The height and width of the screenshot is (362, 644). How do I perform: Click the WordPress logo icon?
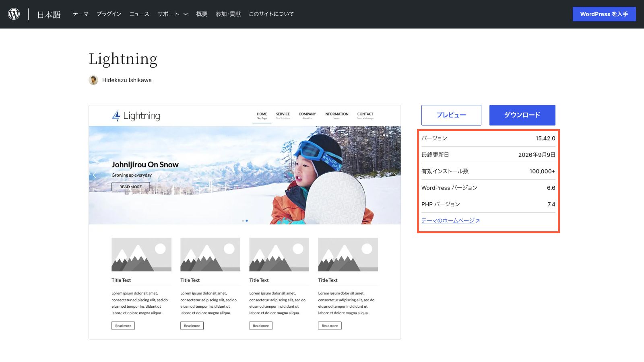point(14,14)
